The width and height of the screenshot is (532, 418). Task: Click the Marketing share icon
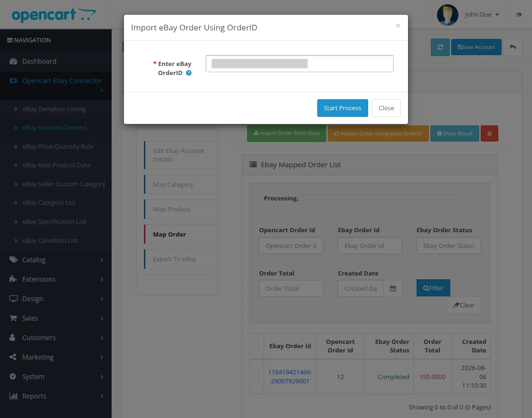click(13, 357)
